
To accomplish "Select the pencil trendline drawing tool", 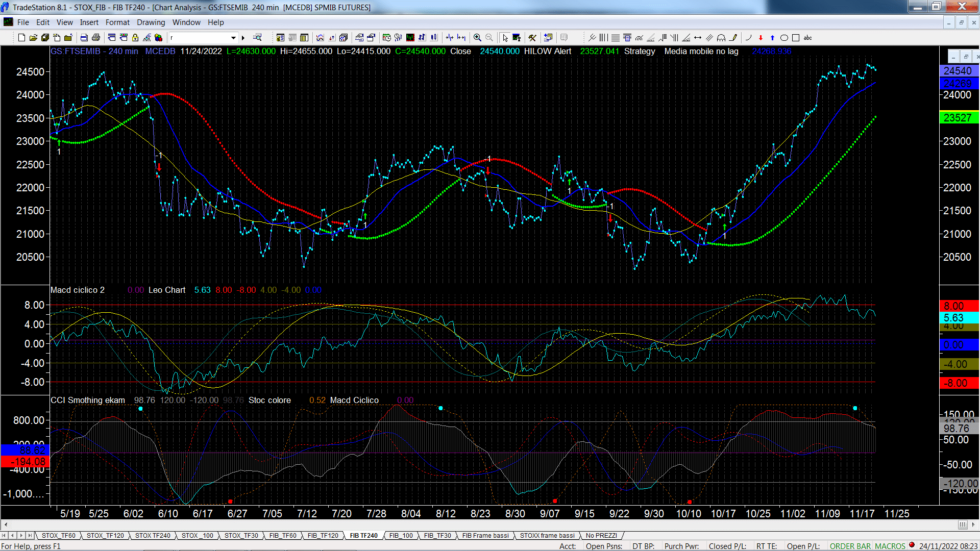I will point(733,38).
